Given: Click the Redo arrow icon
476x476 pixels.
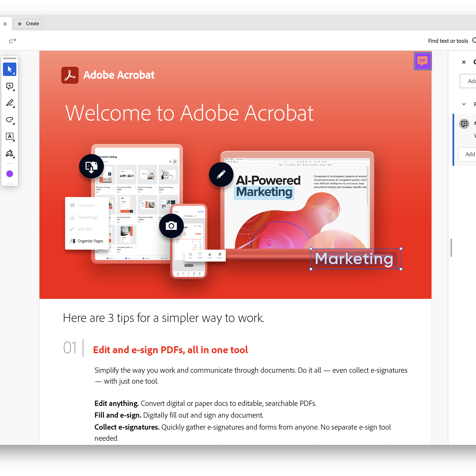Looking at the screenshot, I should point(13,41).
